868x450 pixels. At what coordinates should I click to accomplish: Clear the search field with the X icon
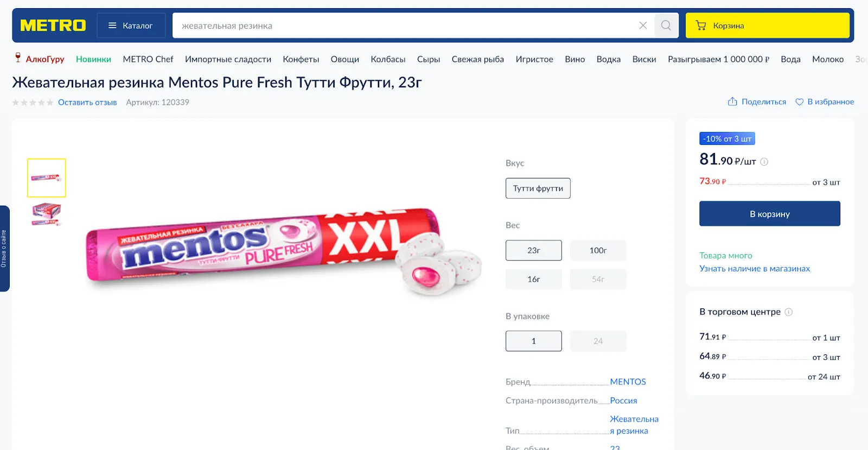pos(643,26)
